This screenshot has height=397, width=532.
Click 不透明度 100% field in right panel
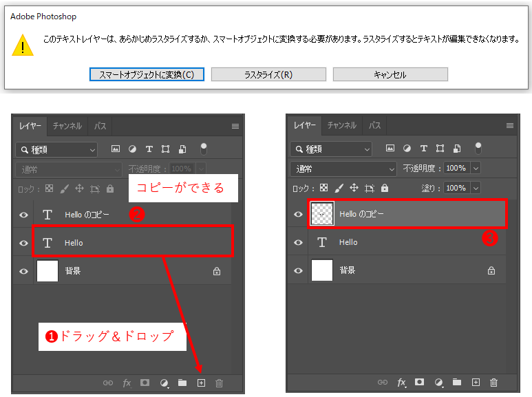click(456, 168)
